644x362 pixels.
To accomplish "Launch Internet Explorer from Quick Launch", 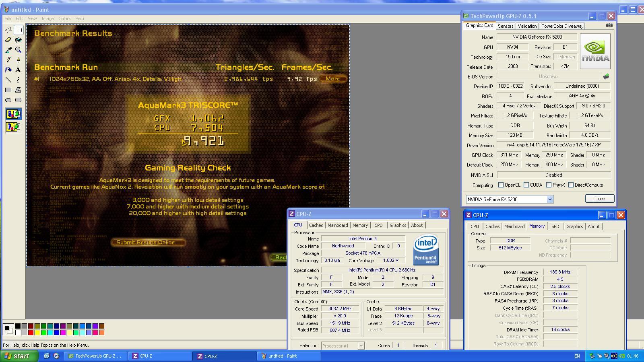I will (x=47, y=356).
